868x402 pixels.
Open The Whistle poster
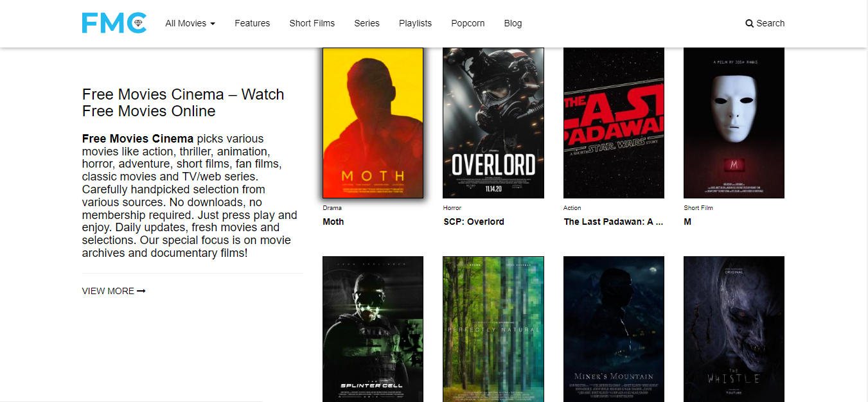pyautogui.click(x=734, y=329)
